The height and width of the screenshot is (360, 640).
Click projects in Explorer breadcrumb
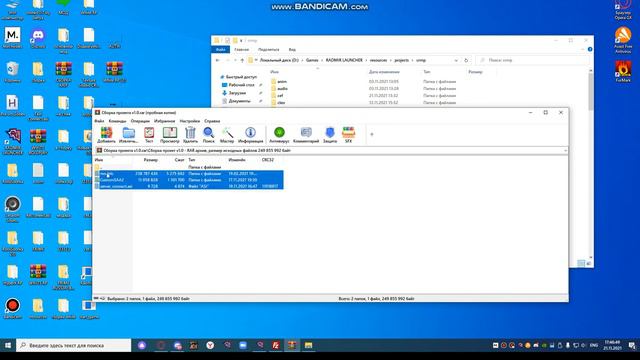[402, 60]
